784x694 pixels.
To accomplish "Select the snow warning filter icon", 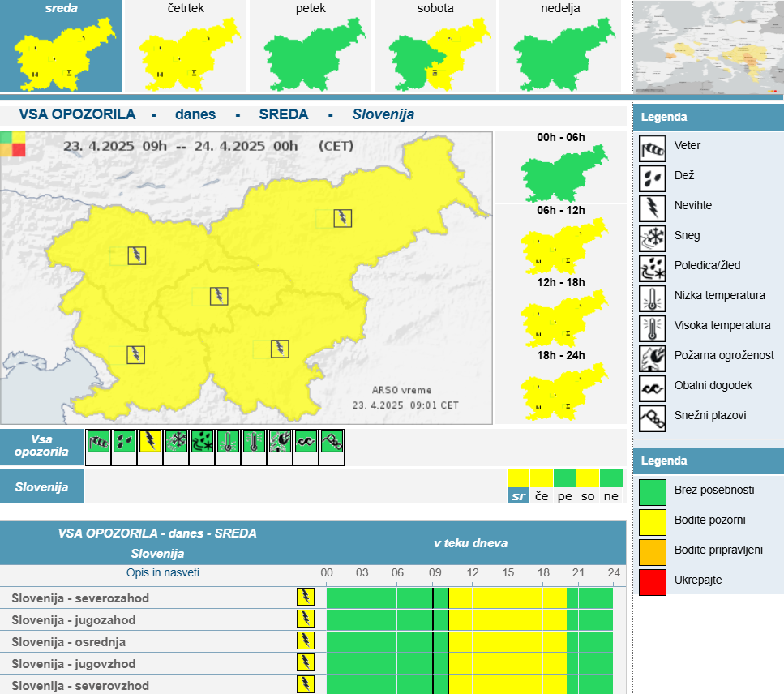I will (x=176, y=442).
